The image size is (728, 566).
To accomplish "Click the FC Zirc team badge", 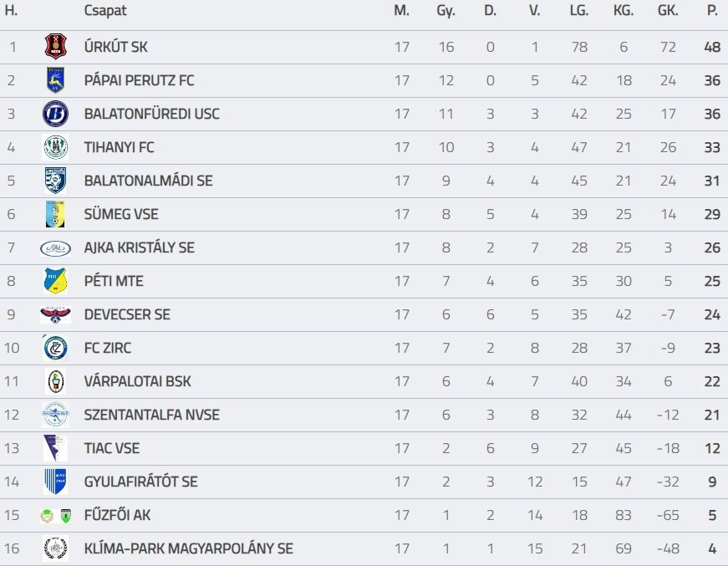I will (55, 348).
